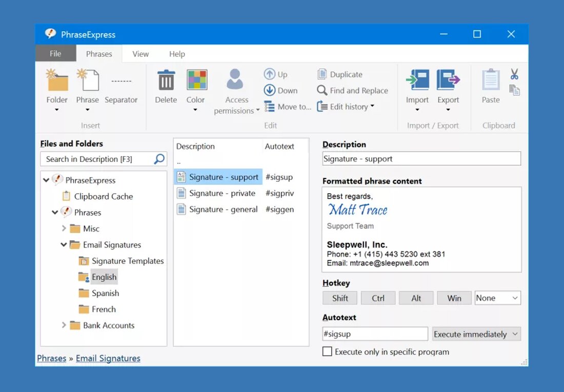Collapse the Phrases tree node
The height and width of the screenshot is (392, 564).
point(55,212)
